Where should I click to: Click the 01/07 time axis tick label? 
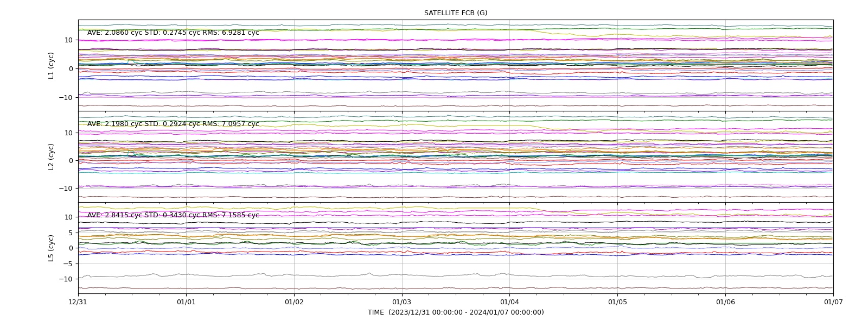pos(833,302)
